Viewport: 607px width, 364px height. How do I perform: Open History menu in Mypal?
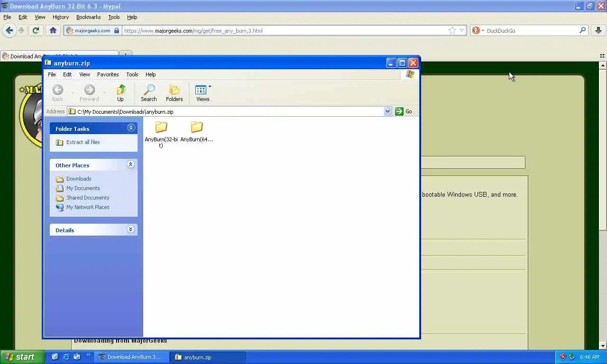click(61, 17)
